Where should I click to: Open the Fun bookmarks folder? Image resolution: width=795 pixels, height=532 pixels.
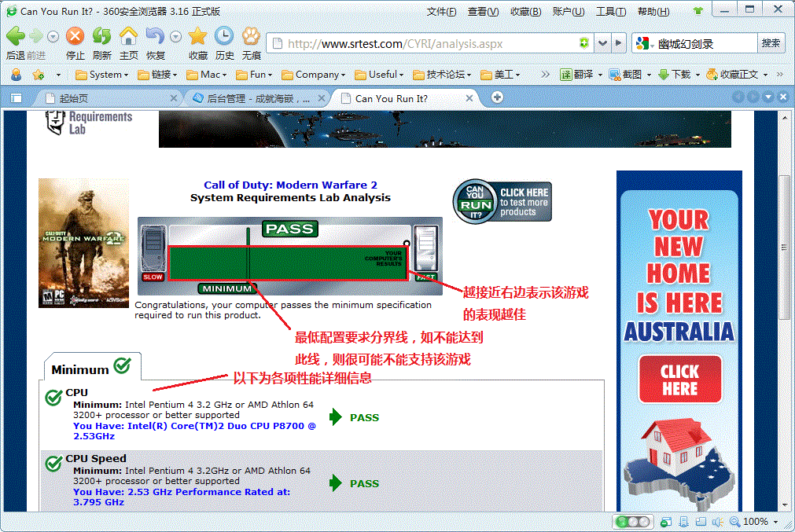255,75
